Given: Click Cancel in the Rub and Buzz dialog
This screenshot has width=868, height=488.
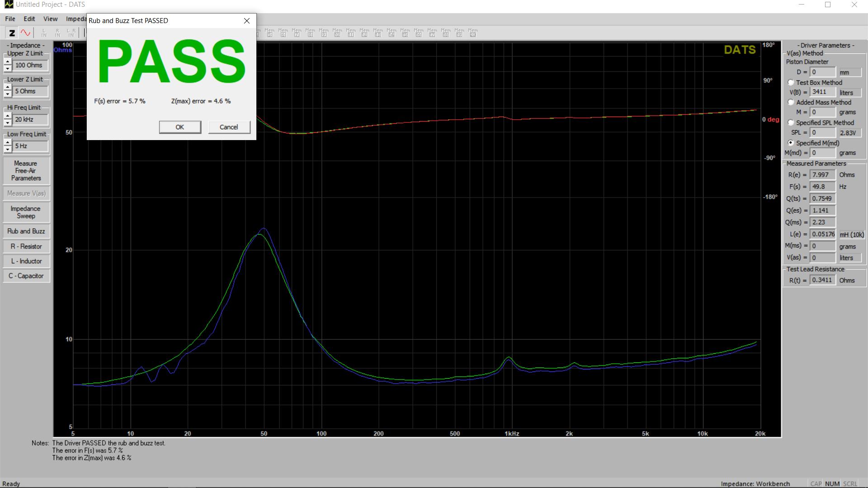Looking at the screenshot, I should [229, 127].
